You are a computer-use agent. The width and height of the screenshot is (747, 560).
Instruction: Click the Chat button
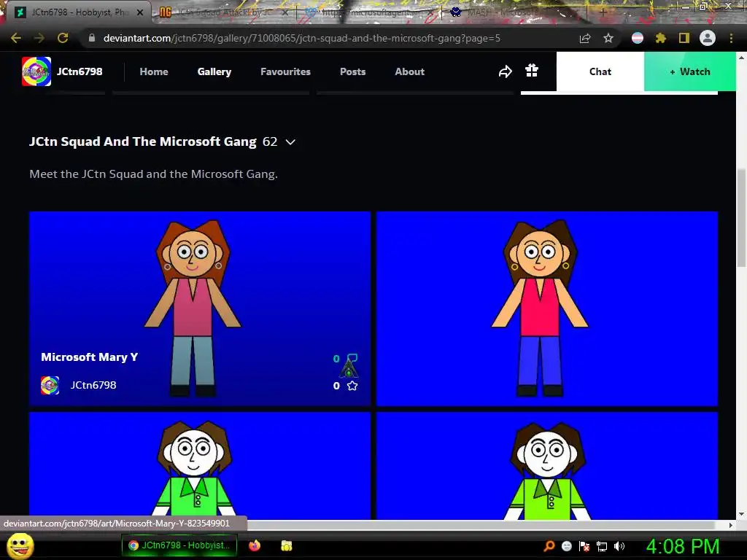pyautogui.click(x=600, y=71)
